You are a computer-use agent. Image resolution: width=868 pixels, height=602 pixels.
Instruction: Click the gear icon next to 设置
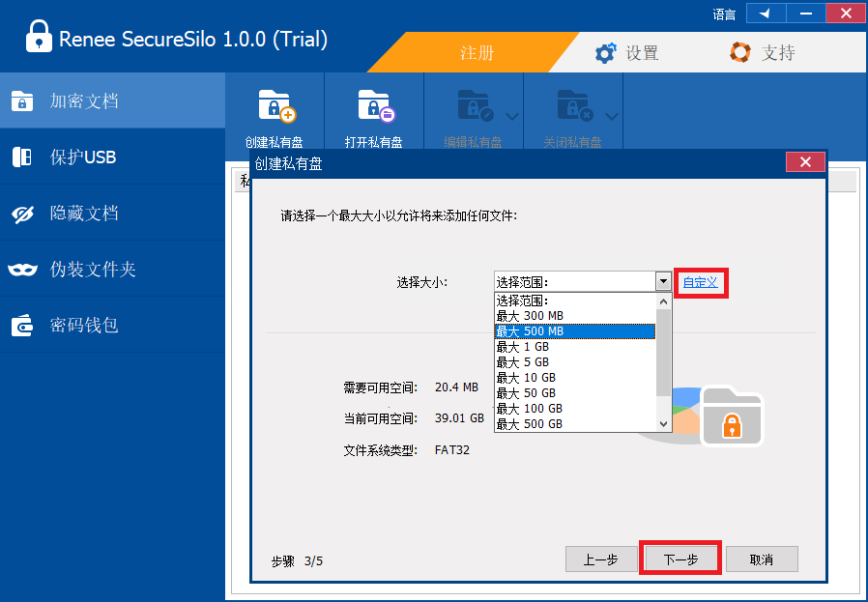coord(605,53)
